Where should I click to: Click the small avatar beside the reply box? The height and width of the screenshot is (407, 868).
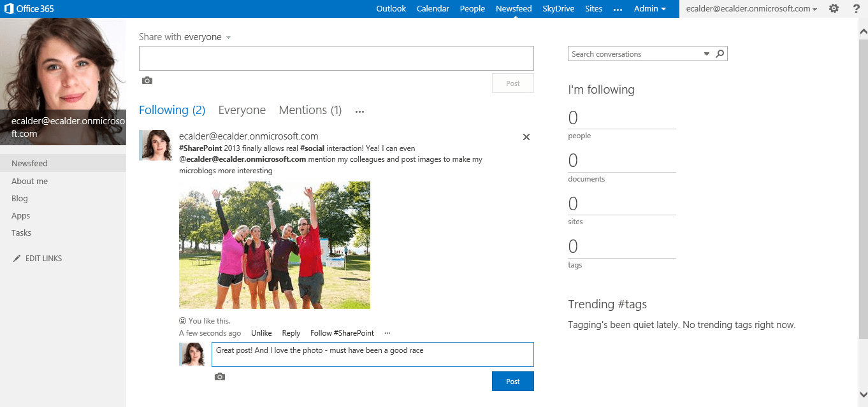point(192,354)
